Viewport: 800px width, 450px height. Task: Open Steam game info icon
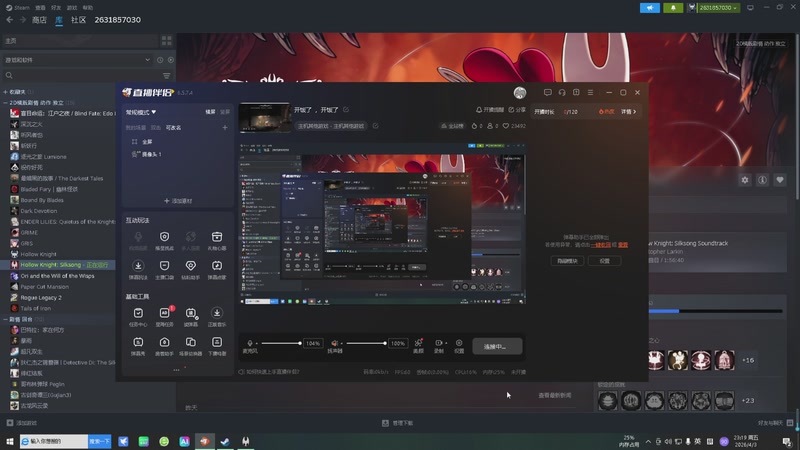pyautogui.click(x=762, y=180)
